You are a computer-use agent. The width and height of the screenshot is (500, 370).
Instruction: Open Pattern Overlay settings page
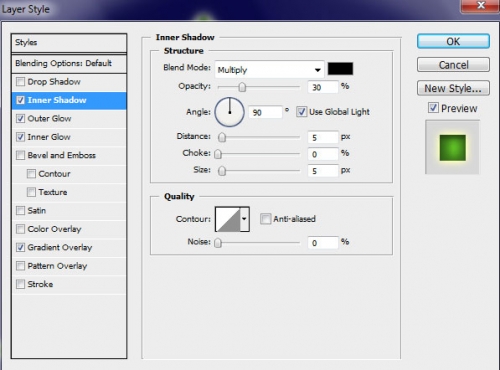(x=57, y=266)
